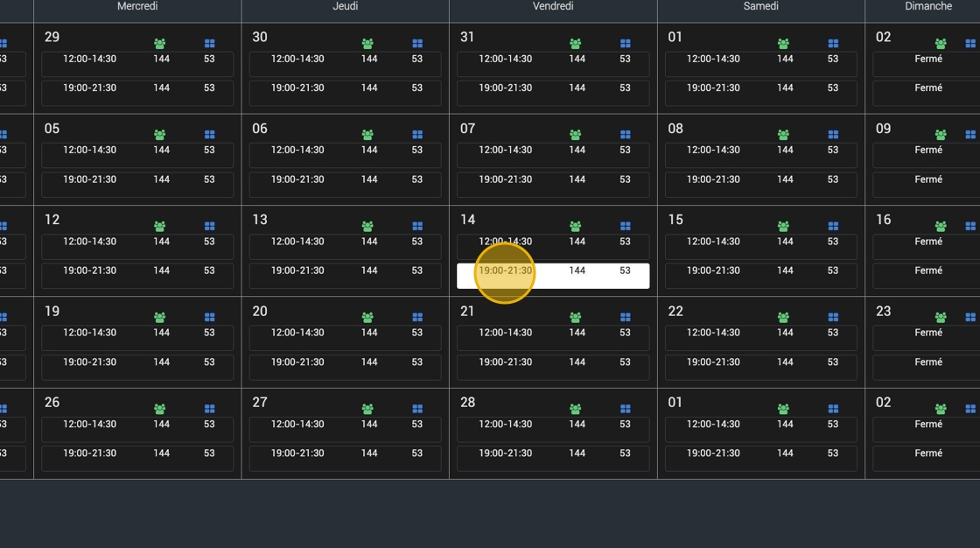Click green people icon in day 28
This screenshot has width=980, height=548.
click(x=576, y=409)
